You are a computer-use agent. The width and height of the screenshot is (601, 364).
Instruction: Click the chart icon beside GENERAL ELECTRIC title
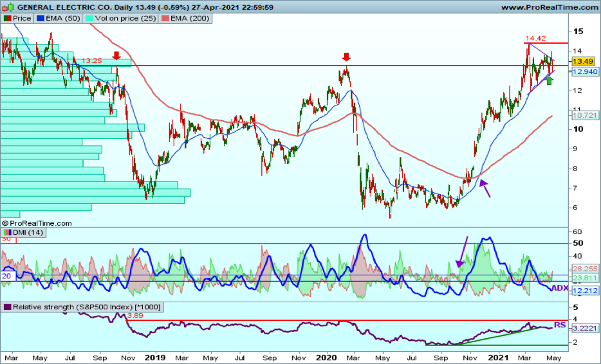pos(8,7)
